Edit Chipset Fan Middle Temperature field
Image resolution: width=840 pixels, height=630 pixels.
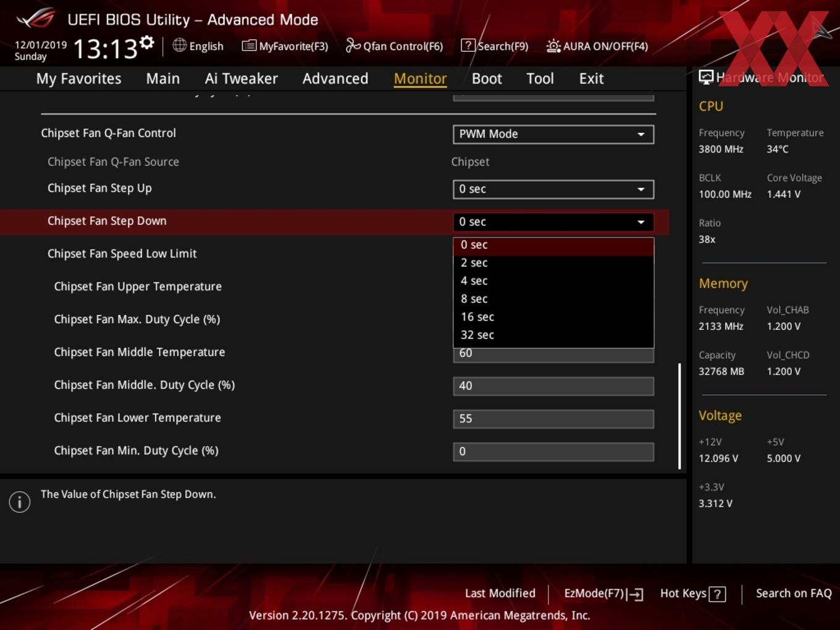click(553, 355)
